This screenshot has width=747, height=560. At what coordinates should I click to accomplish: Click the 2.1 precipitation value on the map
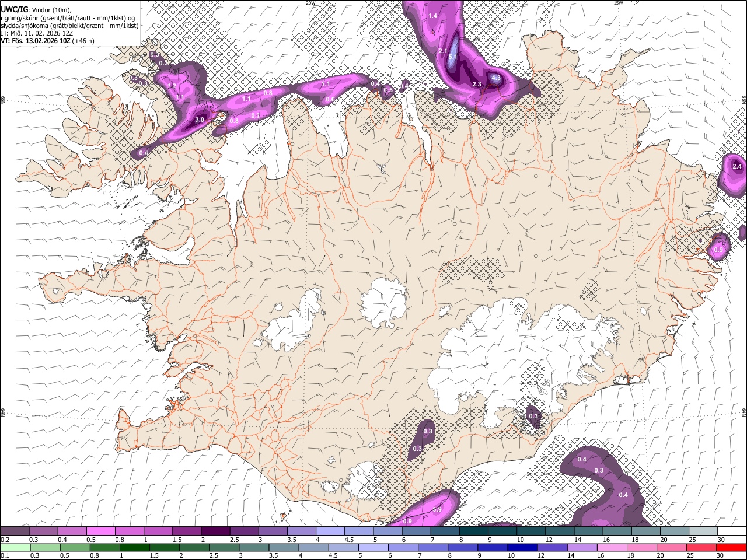[x=442, y=51]
